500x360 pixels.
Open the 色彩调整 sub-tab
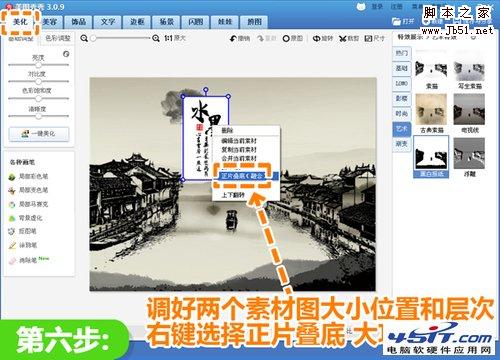tap(58, 38)
